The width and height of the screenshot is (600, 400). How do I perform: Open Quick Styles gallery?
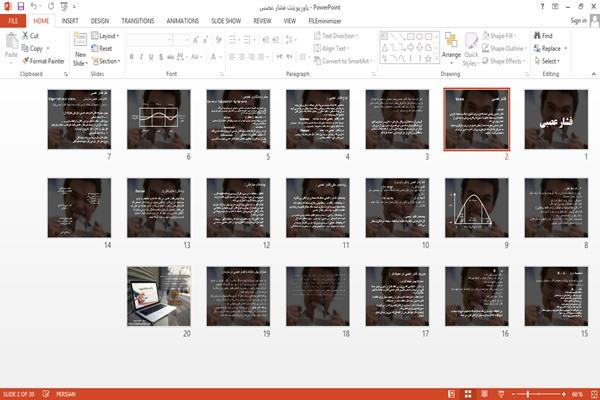point(471,50)
